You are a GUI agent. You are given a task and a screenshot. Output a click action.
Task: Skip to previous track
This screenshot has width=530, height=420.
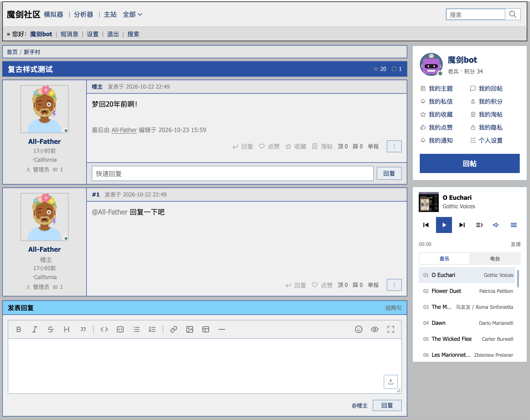[x=426, y=225]
